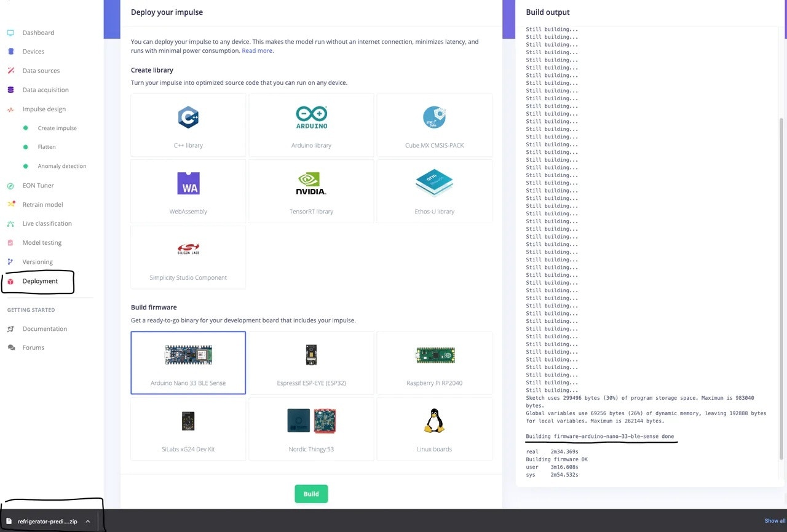Choose Nordic Thingy:53 firmware
Screen dimensions: 787x532
[311, 429]
